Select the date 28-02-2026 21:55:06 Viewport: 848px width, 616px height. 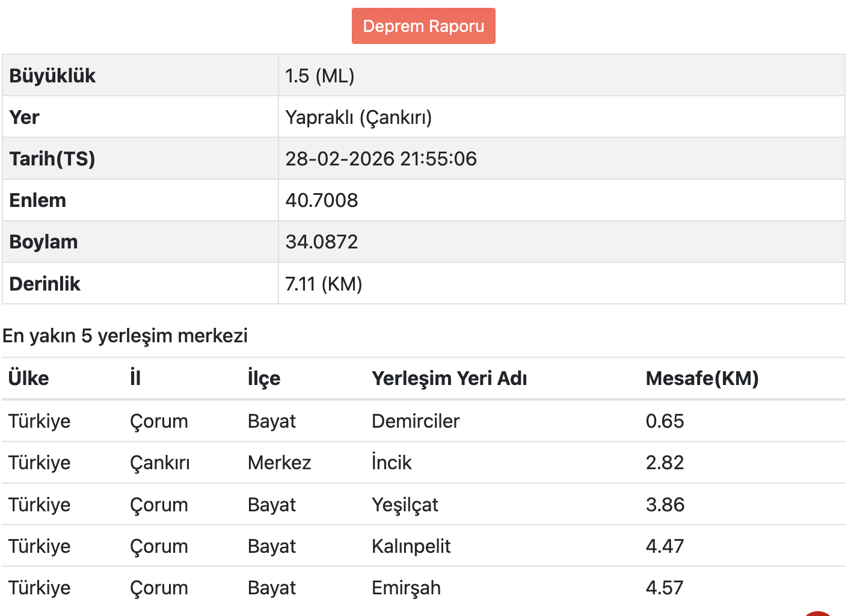pos(381,159)
